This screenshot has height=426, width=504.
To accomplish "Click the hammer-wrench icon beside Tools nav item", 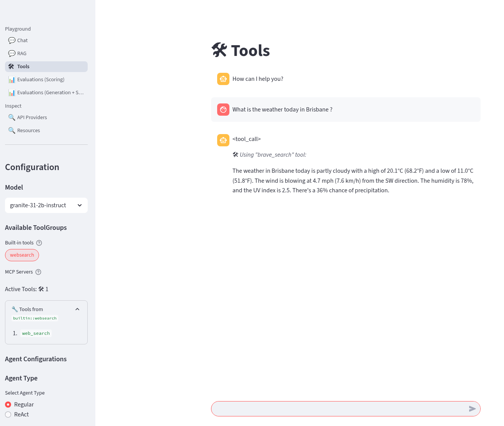I will 11,67.
